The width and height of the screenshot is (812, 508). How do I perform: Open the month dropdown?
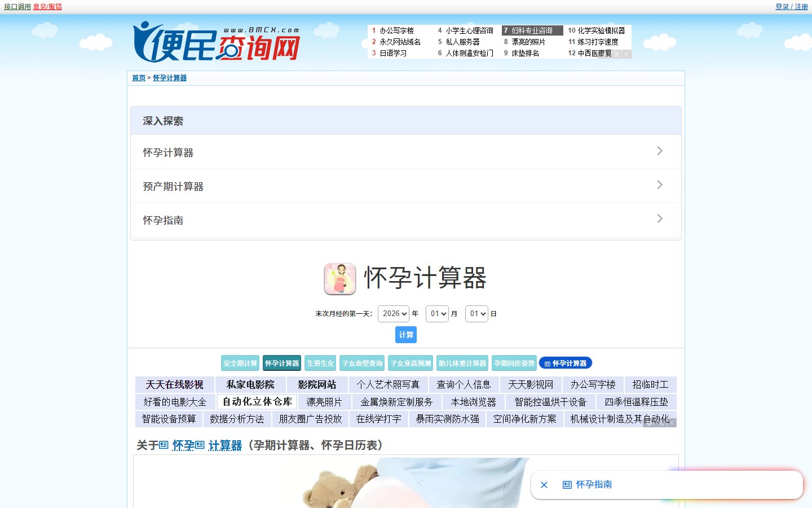click(x=437, y=314)
